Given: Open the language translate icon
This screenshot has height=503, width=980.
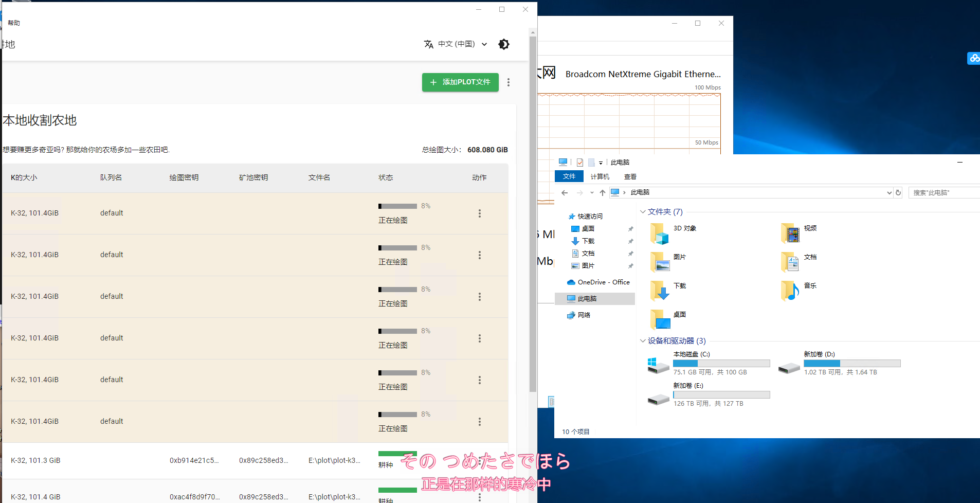Looking at the screenshot, I should [428, 44].
